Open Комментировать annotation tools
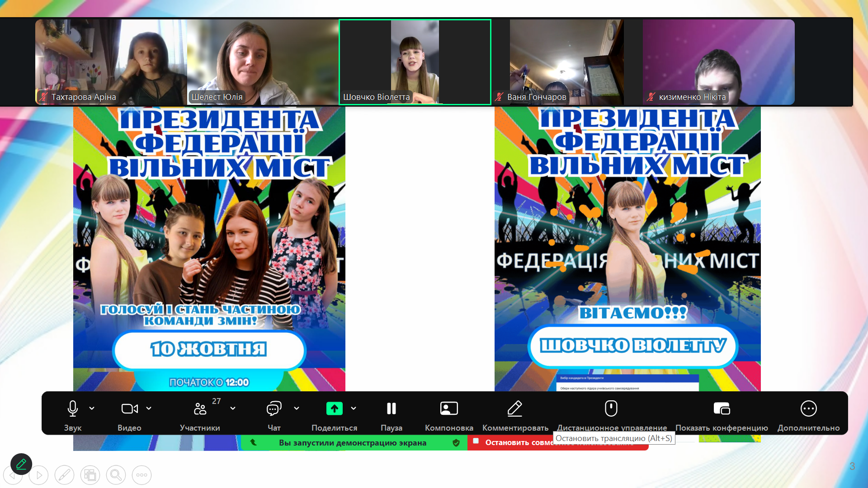This screenshot has height=488, width=868. tap(515, 409)
